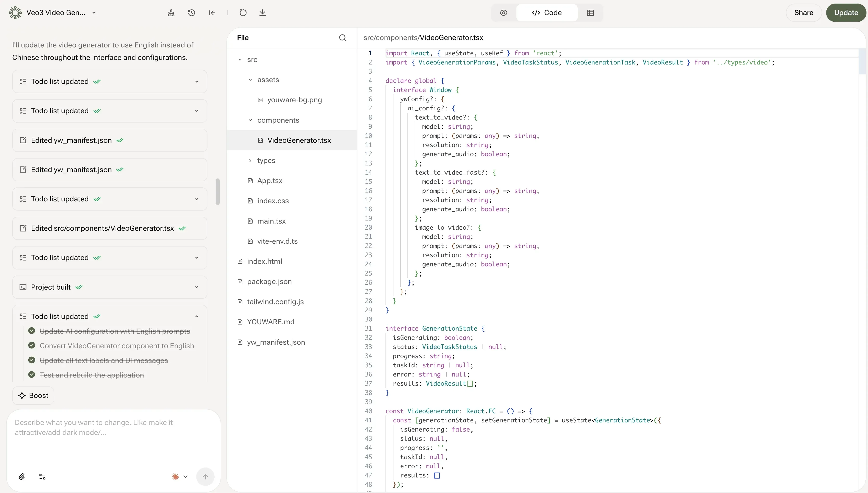Download the project via download icon
Image resolution: width=868 pixels, height=493 pixels.
[263, 12]
